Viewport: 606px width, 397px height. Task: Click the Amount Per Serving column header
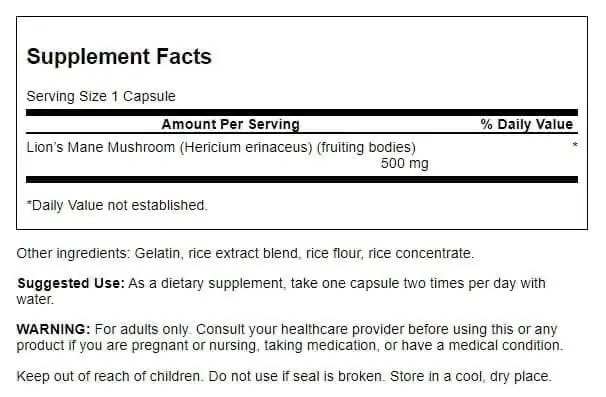coord(231,124)
